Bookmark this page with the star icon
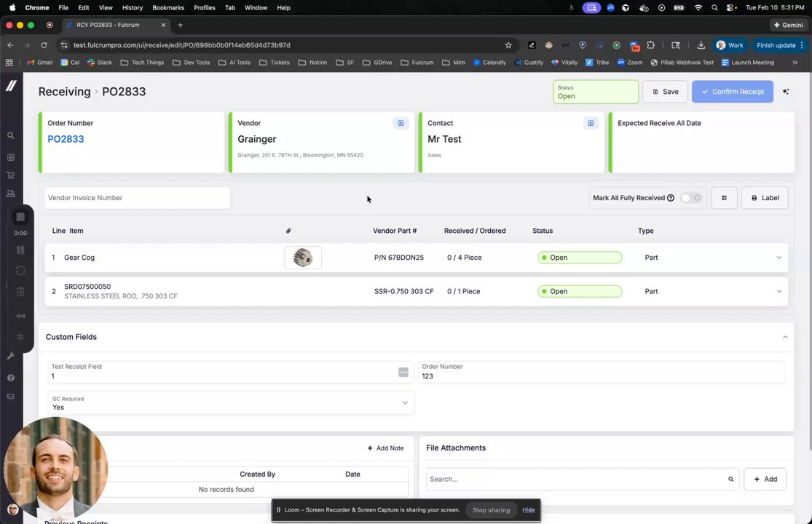Screen dimensions: 812x524 click(x=508, y=45)
